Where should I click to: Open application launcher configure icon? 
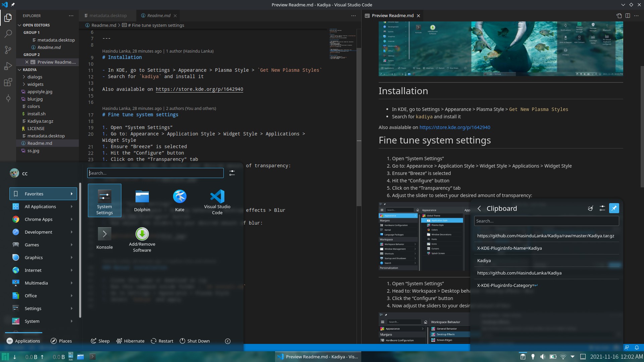[232, 173]
